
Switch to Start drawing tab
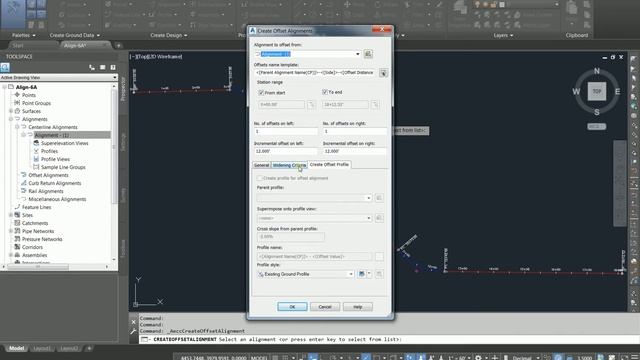pyautogui.click(x=18, y=45)
